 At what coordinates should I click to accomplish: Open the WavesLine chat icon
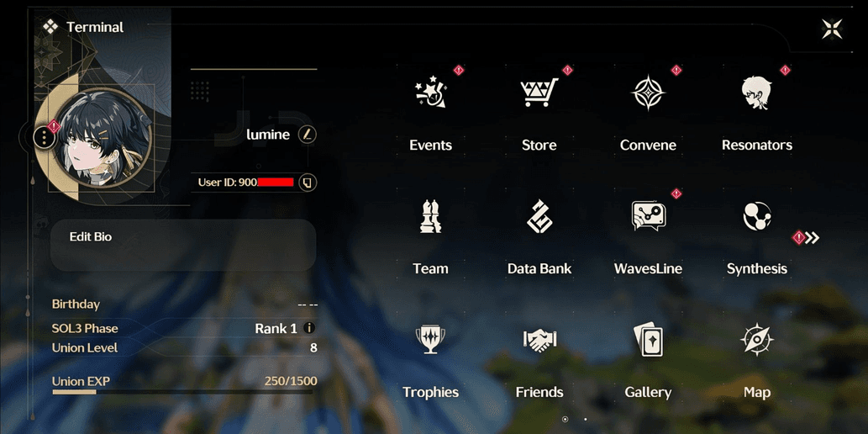pos(648,215)
